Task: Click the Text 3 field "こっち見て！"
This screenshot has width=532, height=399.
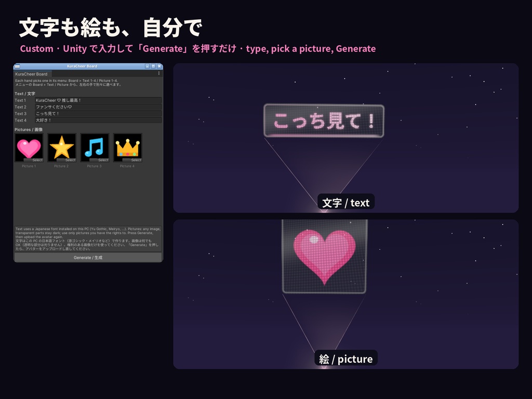Action: pos(98,113)
